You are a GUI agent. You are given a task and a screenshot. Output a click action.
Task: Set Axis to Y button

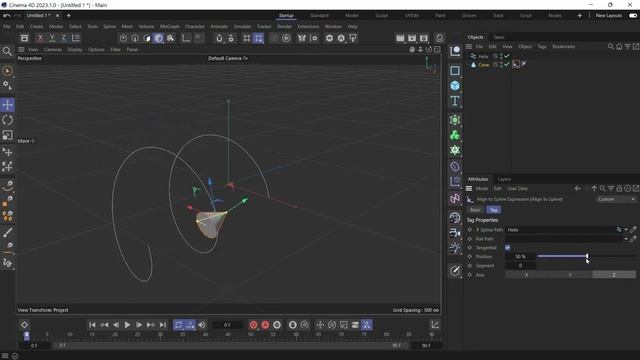[570, 275]
